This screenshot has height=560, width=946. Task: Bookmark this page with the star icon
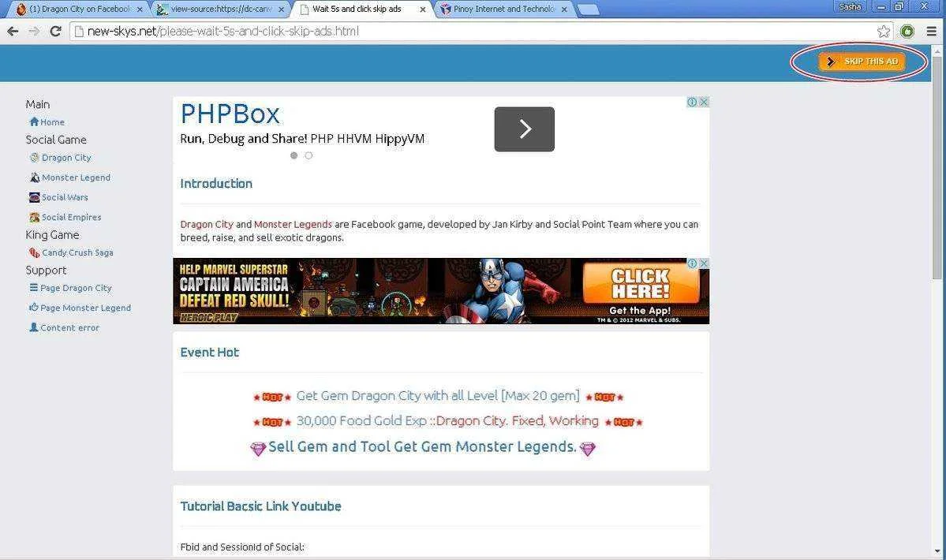[883, 32]
